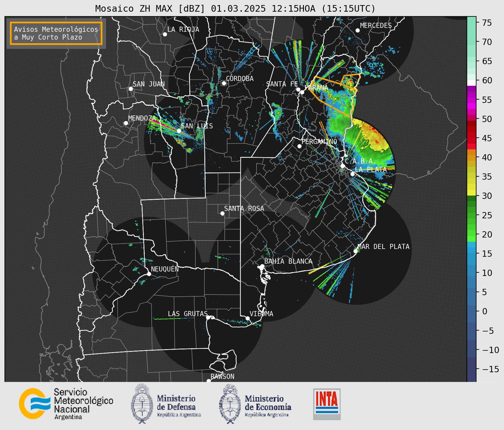Click the Servicio Meteorológico Nacional logo emblem
This screenshot has height=430, width=504.
point(35,403)
